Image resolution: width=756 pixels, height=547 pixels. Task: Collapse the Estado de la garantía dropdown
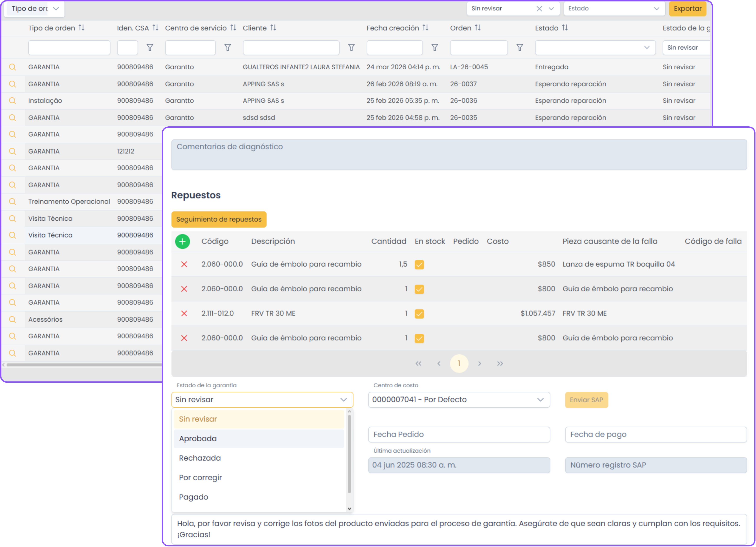tap(343, 400)
